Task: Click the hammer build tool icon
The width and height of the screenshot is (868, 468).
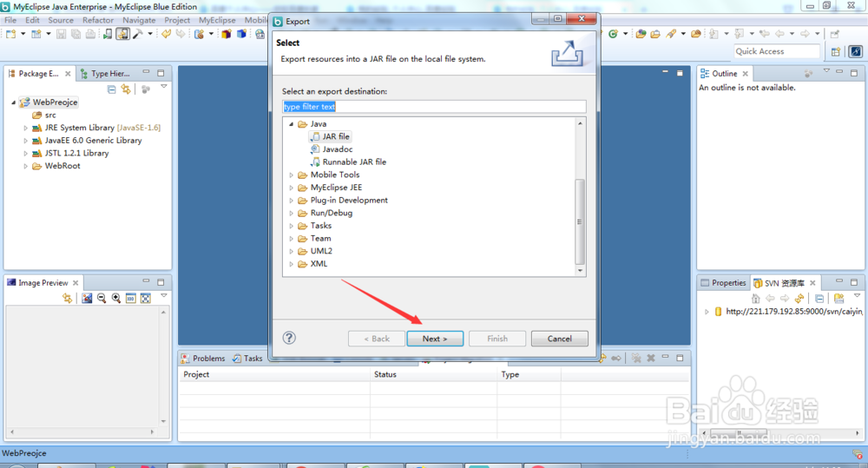Action: tap(137, 35)
